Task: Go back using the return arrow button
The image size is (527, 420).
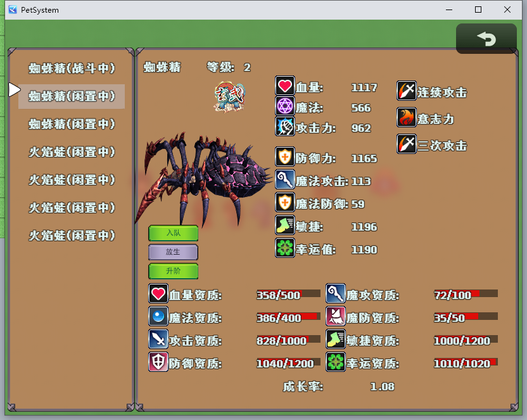Action: (486, 38)
